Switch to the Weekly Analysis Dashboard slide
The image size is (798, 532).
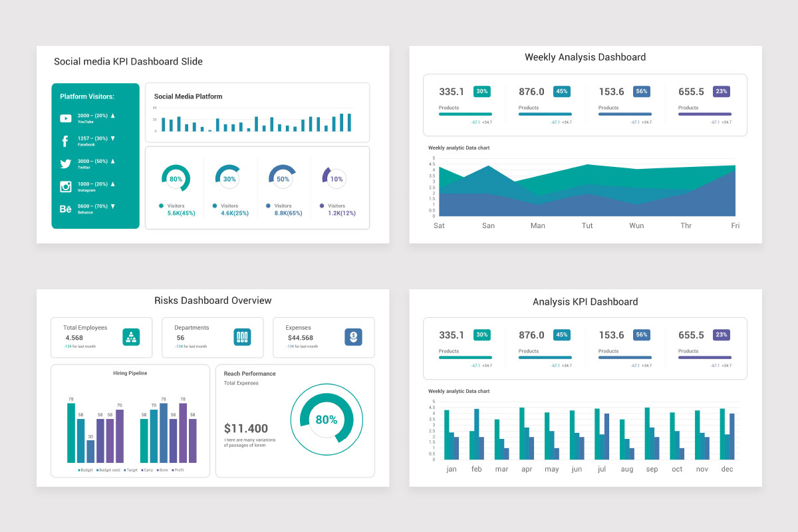tap(585, 57)
